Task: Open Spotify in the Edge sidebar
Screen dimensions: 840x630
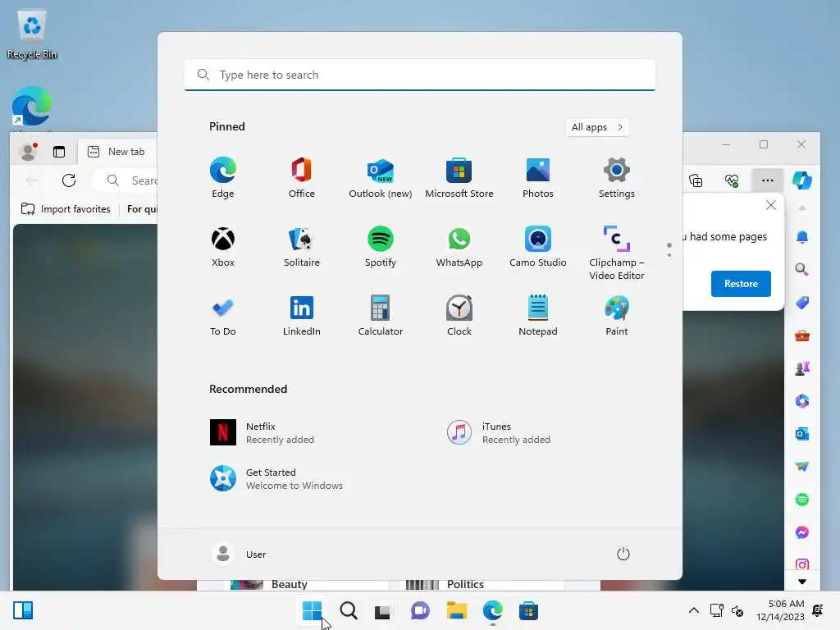Action: 802,500
